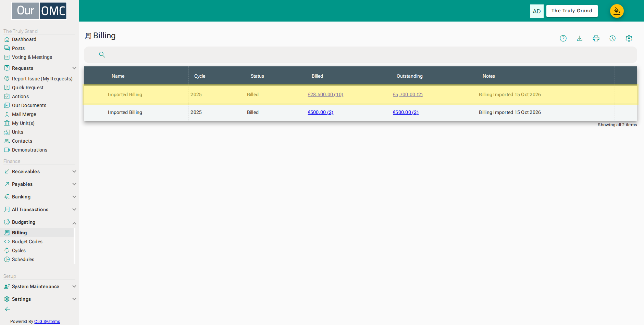Open the CLG Systems link

point(47,322)
